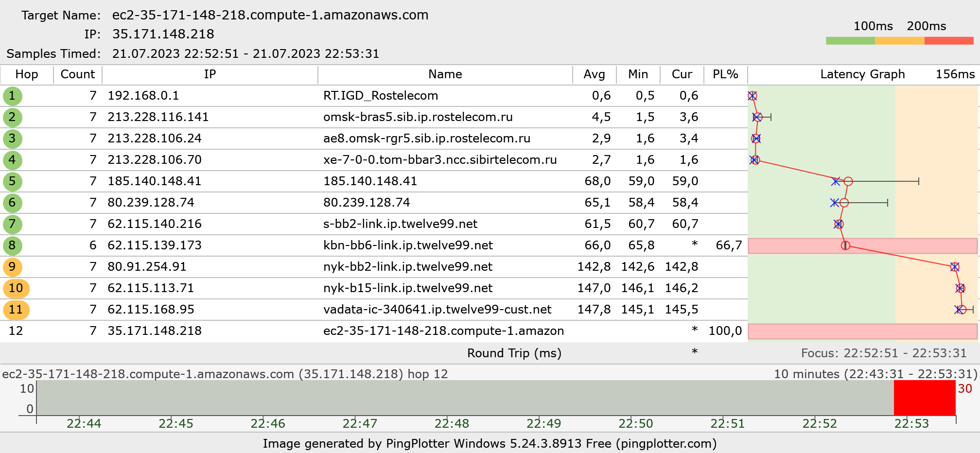
Task: Click the red block in timeline graph
Action: (925, 398)
